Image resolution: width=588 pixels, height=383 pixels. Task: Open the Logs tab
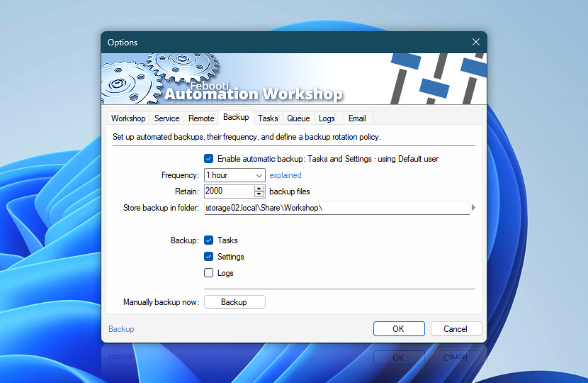[x=327, y=118]
